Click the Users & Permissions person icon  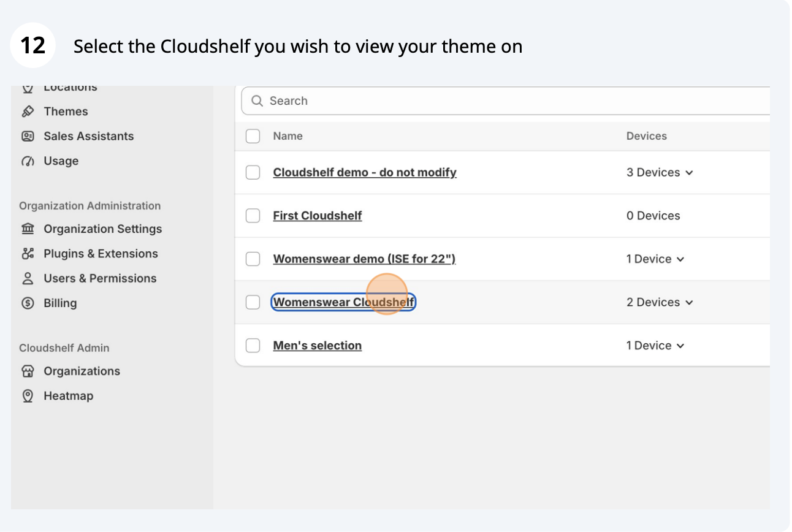click(x=28, y=278)
